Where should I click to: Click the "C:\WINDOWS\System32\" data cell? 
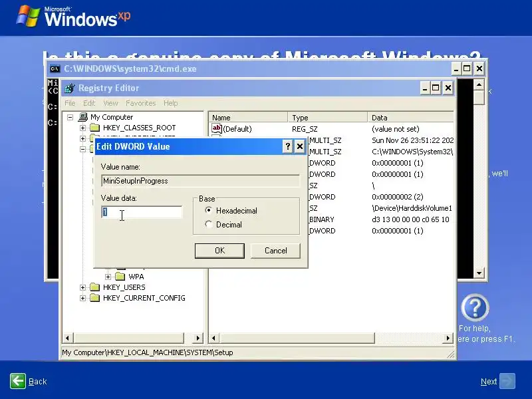tap(412, 152)
